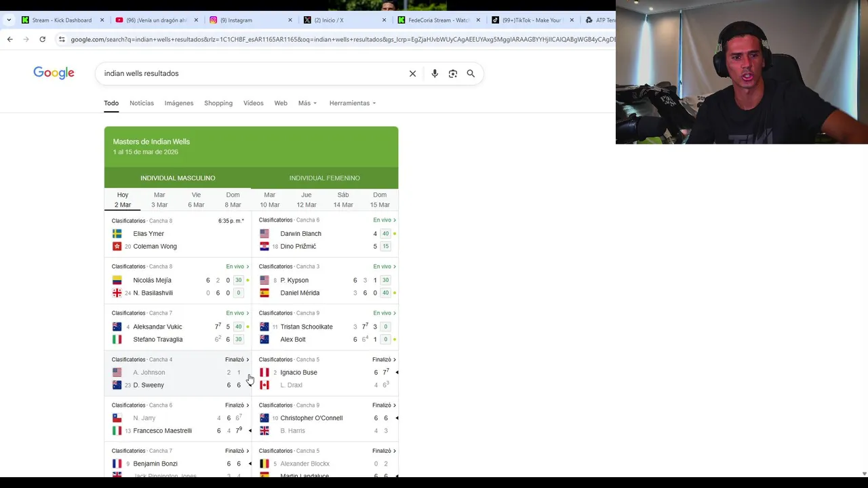Open Elias Ymer vs Coleman Wong match
Viewport: 868px width, 488px height.
(178, 235)
